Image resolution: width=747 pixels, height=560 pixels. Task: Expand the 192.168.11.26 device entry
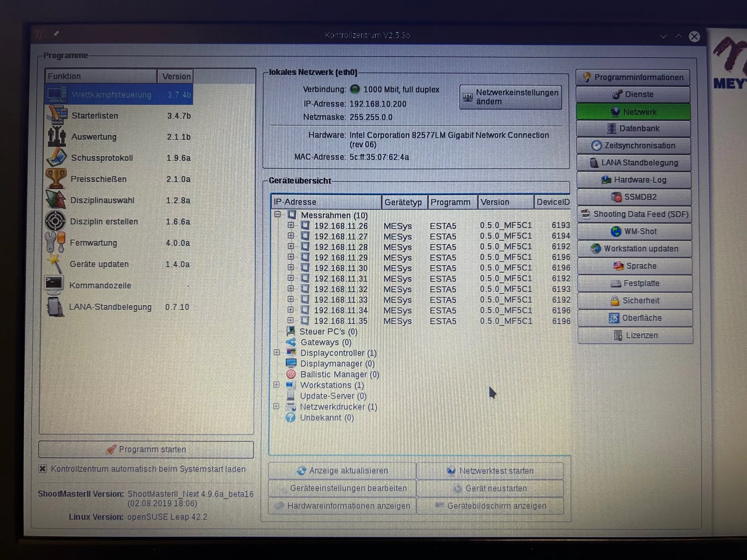coord(291,225)
